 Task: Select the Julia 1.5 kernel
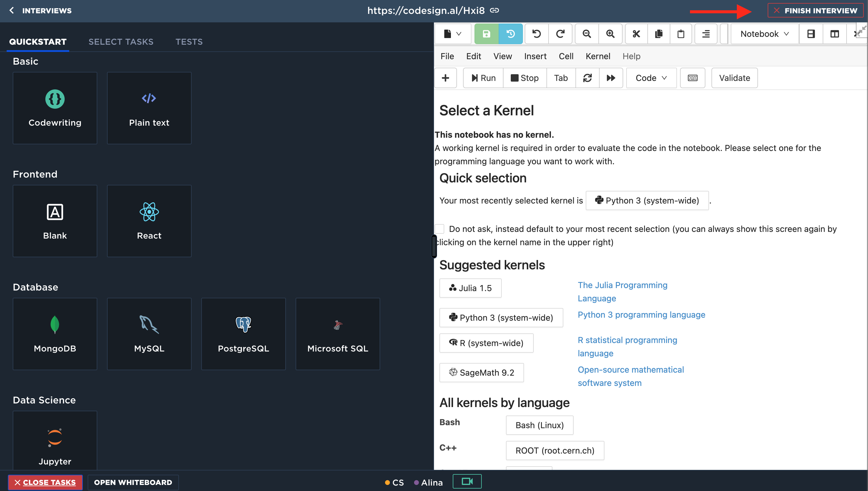point(470,288)
